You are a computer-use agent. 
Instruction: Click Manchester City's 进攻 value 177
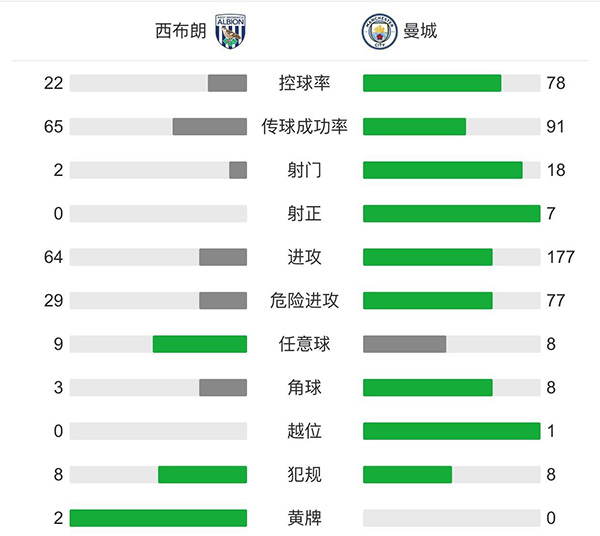coord(561,257)
